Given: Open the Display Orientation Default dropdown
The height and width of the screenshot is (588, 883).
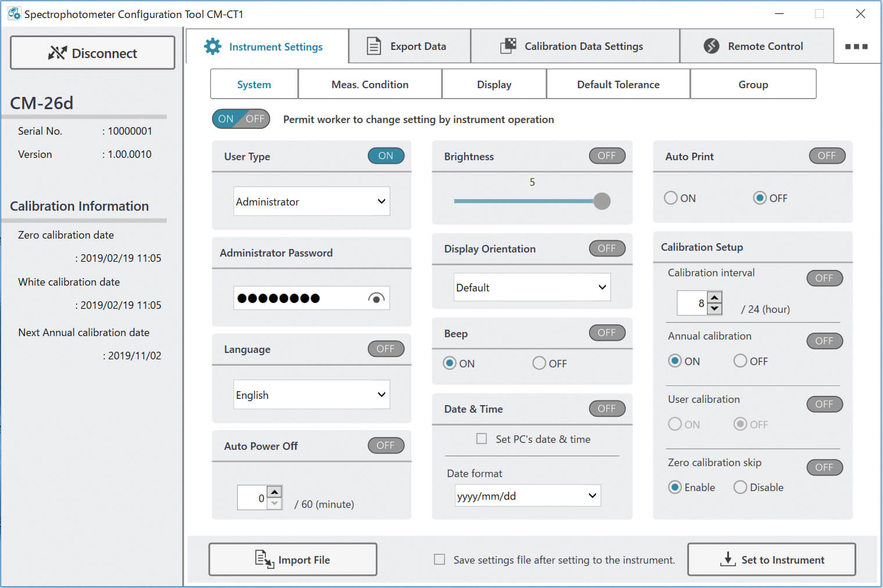Looking at the screenshot, I should 532,287.
